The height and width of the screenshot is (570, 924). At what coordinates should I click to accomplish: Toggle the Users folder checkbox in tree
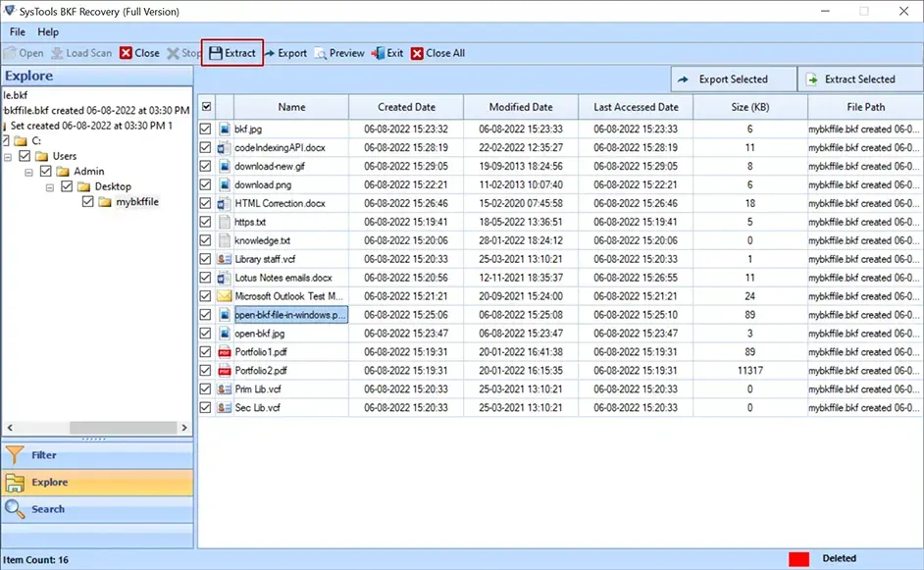[x=25, y=156]
